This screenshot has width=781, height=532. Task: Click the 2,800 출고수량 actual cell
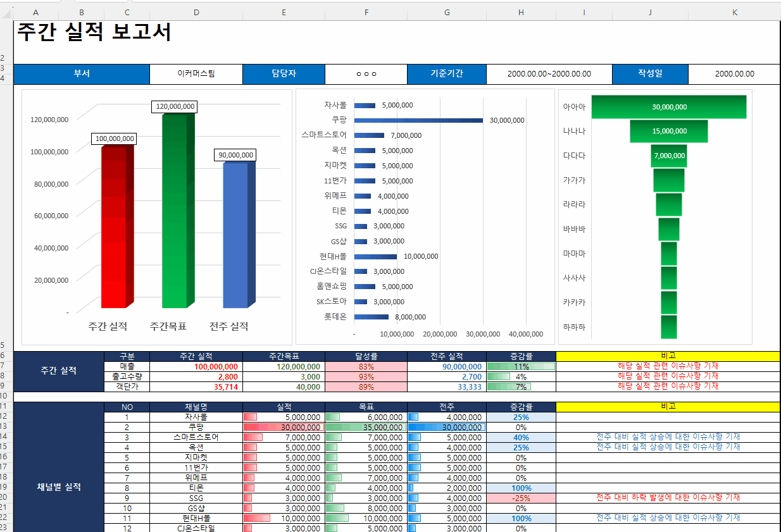pyautogui.click(x=196, y=376)
